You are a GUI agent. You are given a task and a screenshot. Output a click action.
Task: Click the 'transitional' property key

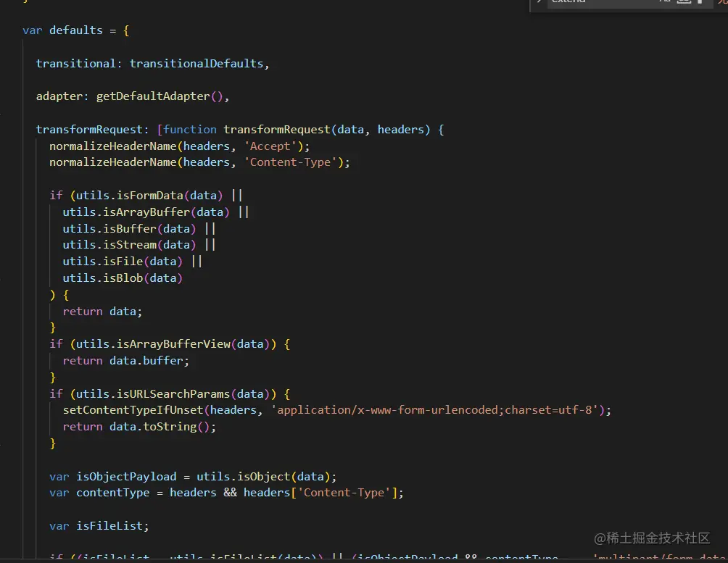point(75,64)
